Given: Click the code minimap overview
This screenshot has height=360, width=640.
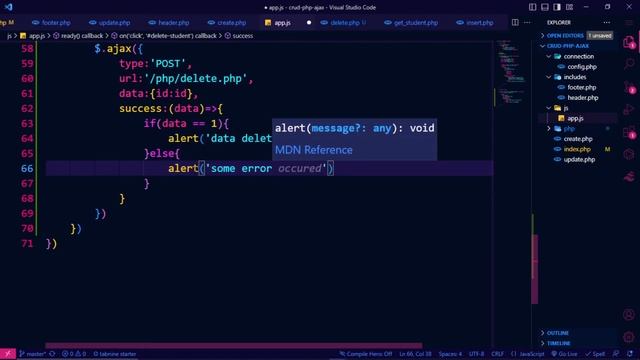Looking at the screenshot, I should (x=512, y=73).
